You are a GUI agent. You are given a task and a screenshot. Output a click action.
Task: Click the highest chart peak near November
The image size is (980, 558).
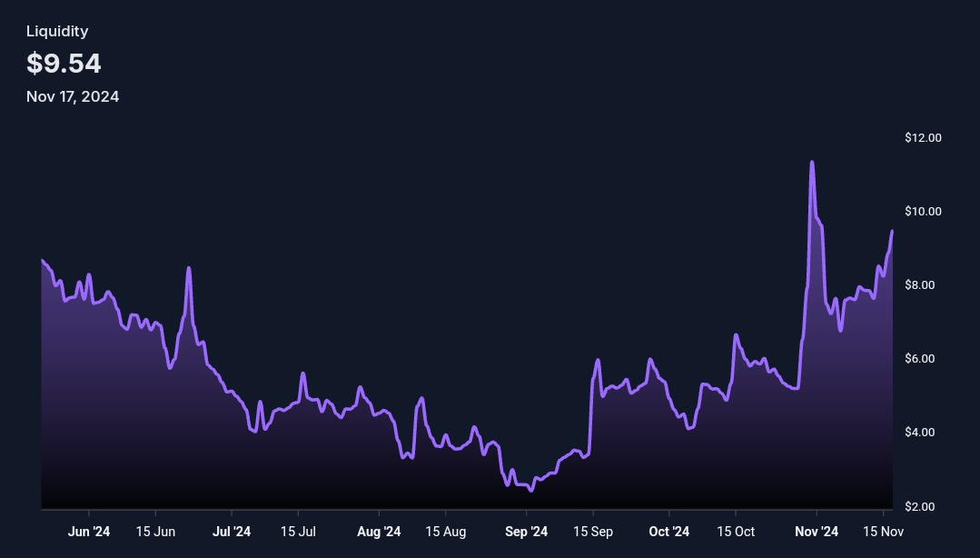click(812, 163)
